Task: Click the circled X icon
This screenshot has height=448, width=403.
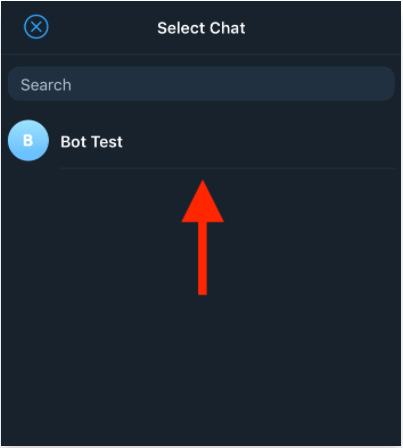Action: coord(36,27)
